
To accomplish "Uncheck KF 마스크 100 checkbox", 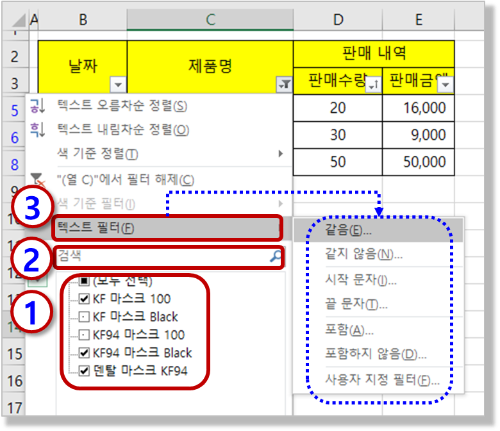I will 84,299.
